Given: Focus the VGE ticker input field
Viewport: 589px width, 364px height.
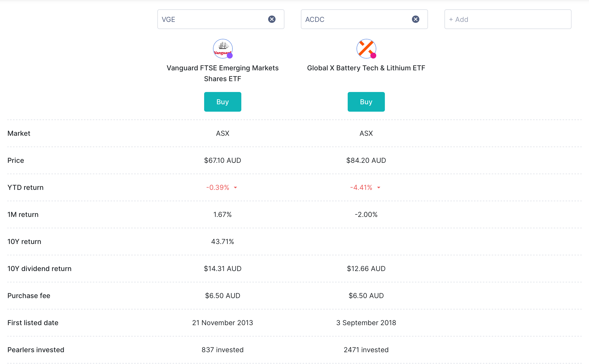Looking at the screenshot, I should point(212,19).
